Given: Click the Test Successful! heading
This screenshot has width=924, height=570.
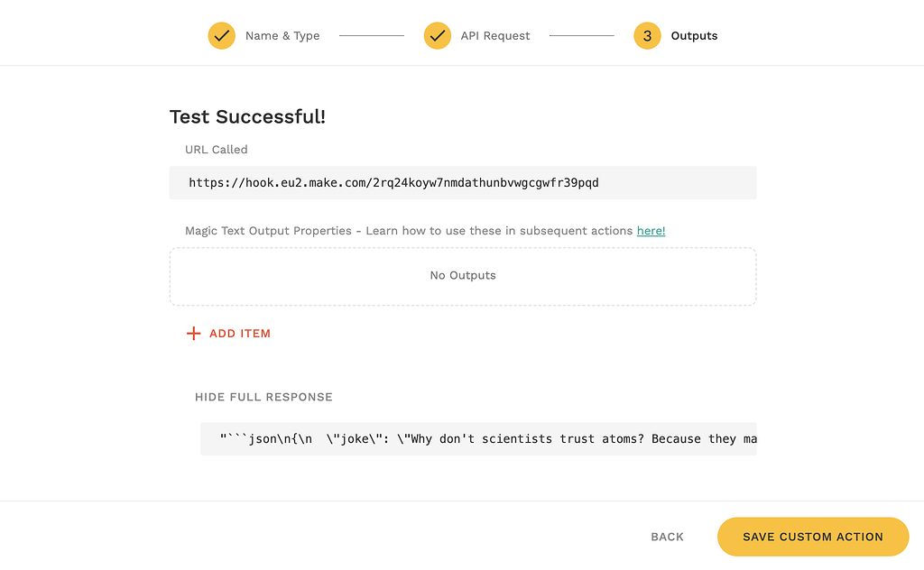Looking at the screenshot, I should 247,116.
